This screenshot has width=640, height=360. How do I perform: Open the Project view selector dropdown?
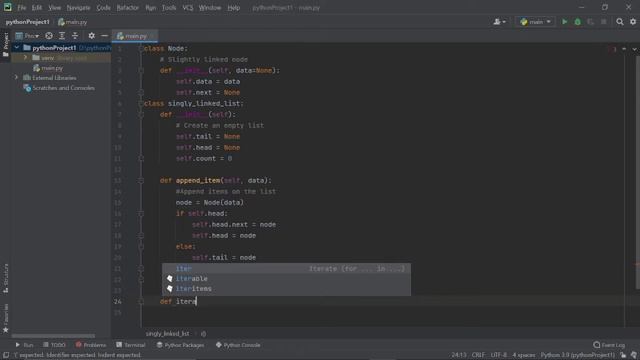tap(27, 36)
